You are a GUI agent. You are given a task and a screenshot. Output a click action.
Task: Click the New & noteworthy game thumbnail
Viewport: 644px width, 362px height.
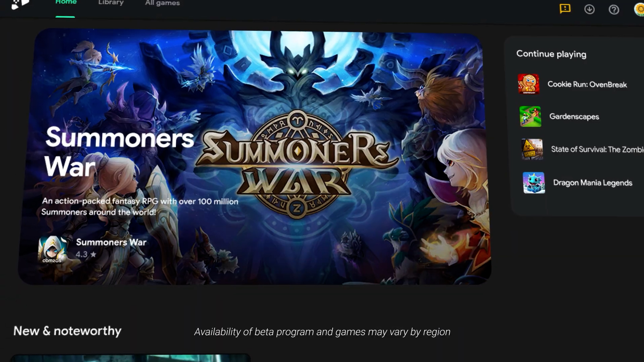pyautogui.click(x=130, y=358)
